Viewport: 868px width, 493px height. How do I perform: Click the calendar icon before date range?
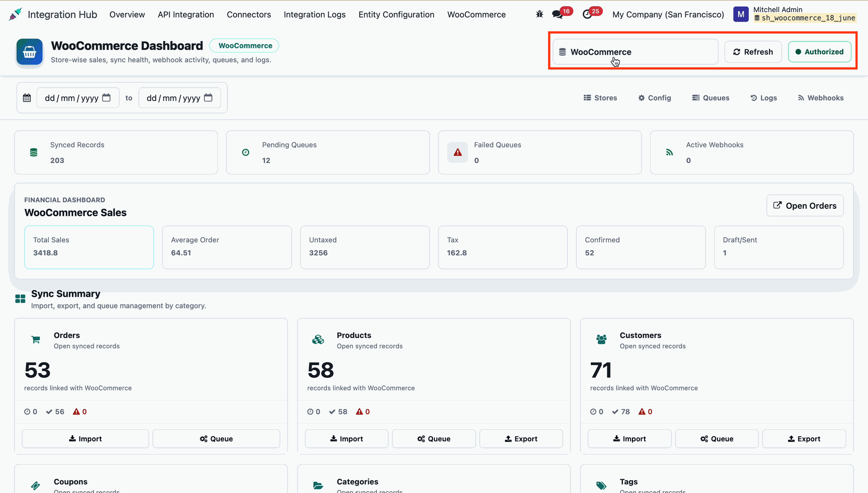27,98
